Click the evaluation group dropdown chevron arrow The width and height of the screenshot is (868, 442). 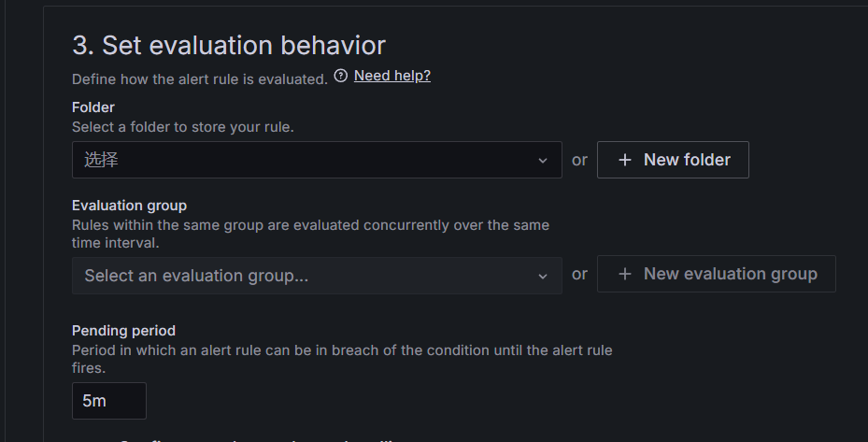(x=543, y=276)
